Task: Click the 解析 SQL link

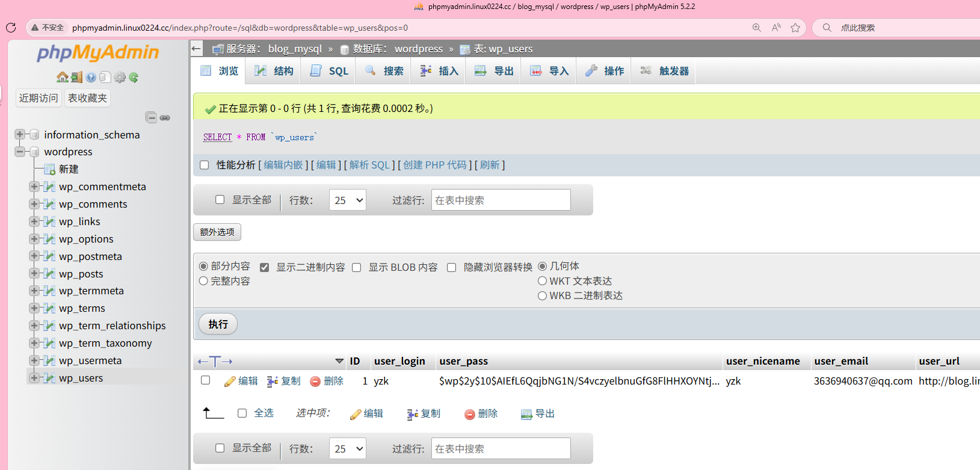Action: click(369, 165)
